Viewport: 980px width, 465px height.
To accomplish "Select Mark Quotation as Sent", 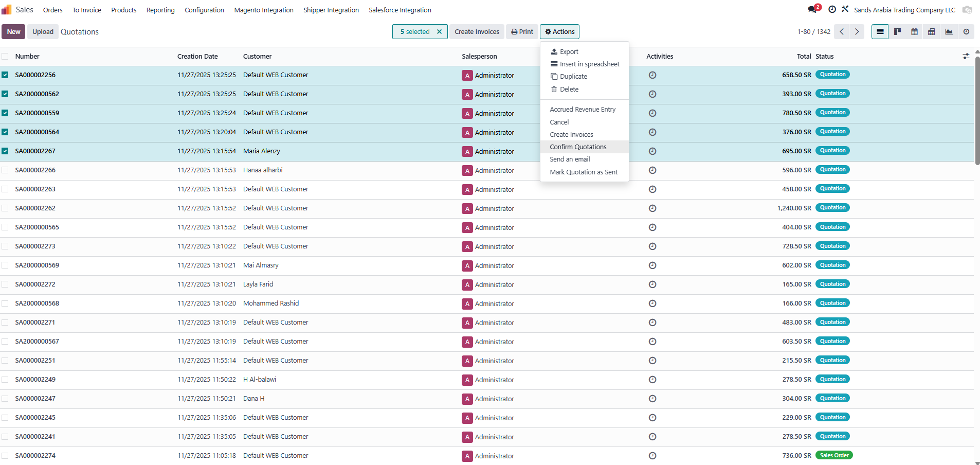I will click(585, 172).
